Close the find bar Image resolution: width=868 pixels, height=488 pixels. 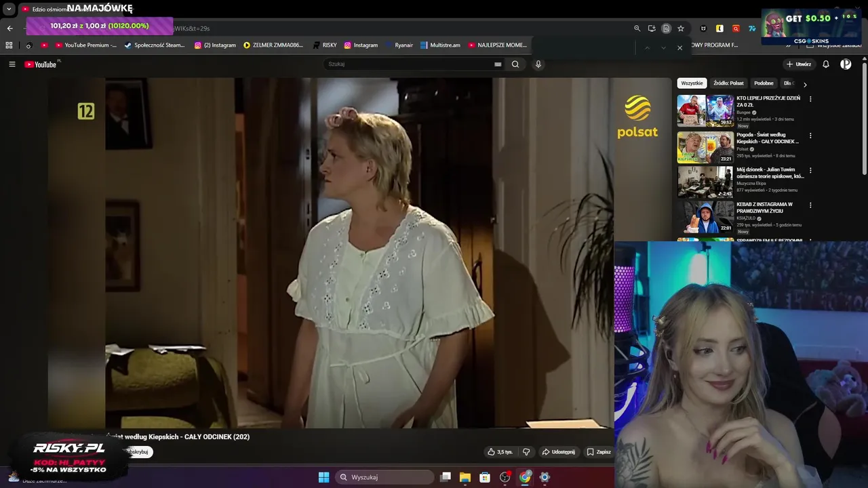tap(679, 47)
